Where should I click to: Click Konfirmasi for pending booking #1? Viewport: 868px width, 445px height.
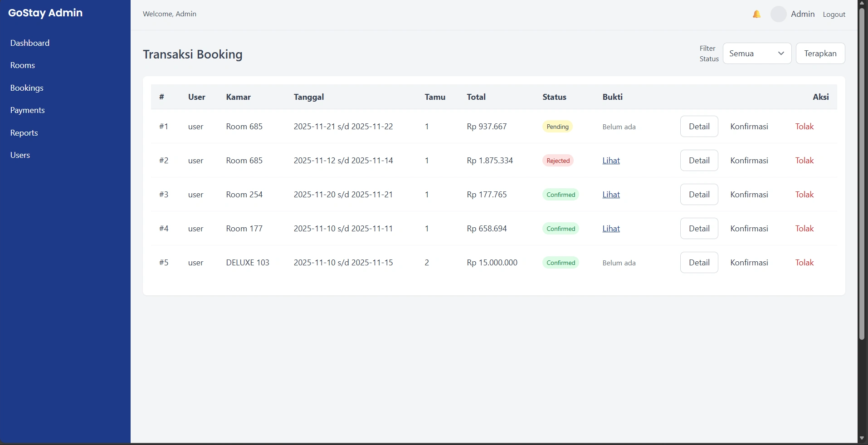tap(749, 127)
